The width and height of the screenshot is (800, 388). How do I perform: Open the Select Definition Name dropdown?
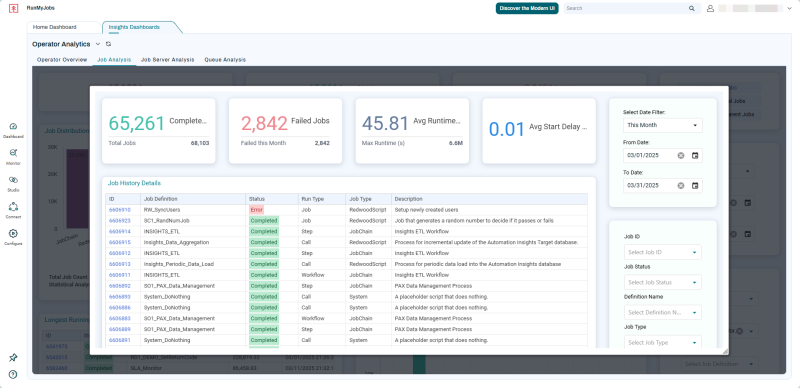tap(662, 312)
